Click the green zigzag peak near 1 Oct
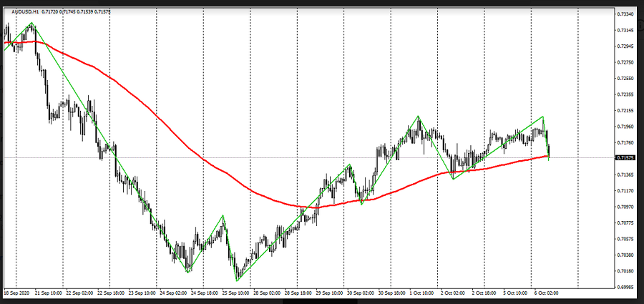The height and width of the screenshot is (304, 644). pyautogui.click(x=419, y=116)
